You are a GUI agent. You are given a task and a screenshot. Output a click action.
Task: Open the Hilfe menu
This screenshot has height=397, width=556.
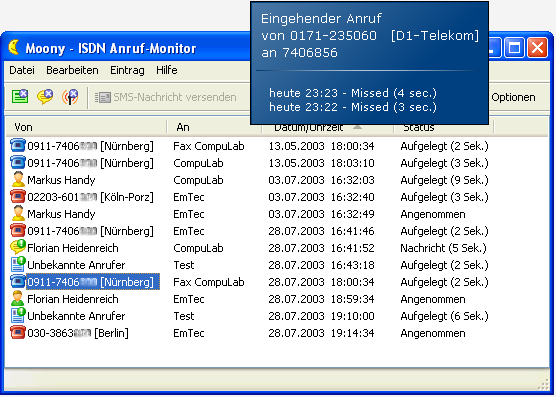coord(167,70)
